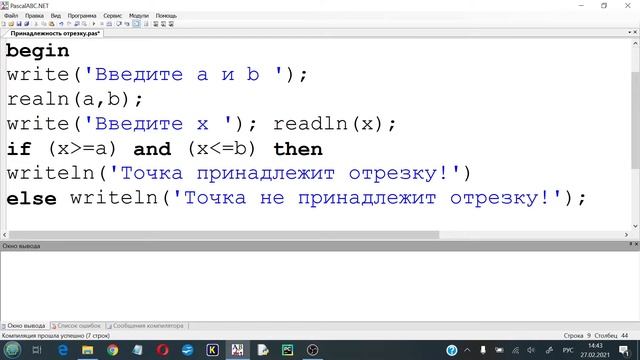This screenshot has width=640, height=360.
Task: Close the editor tab with X button
Action: (x=635, y=32)
